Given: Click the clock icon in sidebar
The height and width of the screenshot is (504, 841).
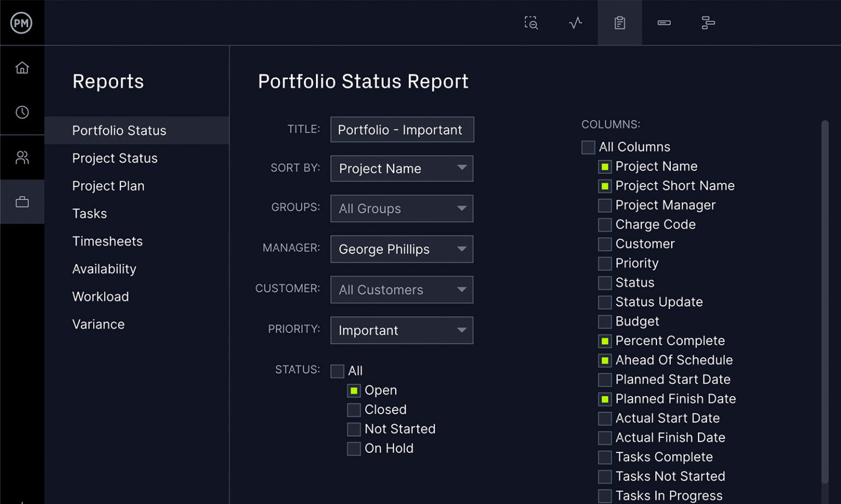Looking at the screenshot, I should (22, 112).
